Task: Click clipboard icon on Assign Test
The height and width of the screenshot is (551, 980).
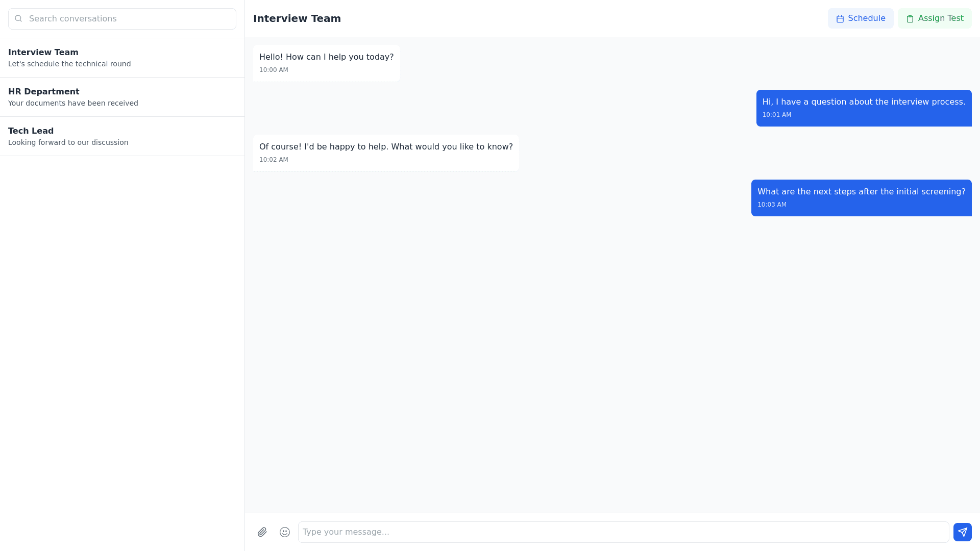Action: point(910,19)
